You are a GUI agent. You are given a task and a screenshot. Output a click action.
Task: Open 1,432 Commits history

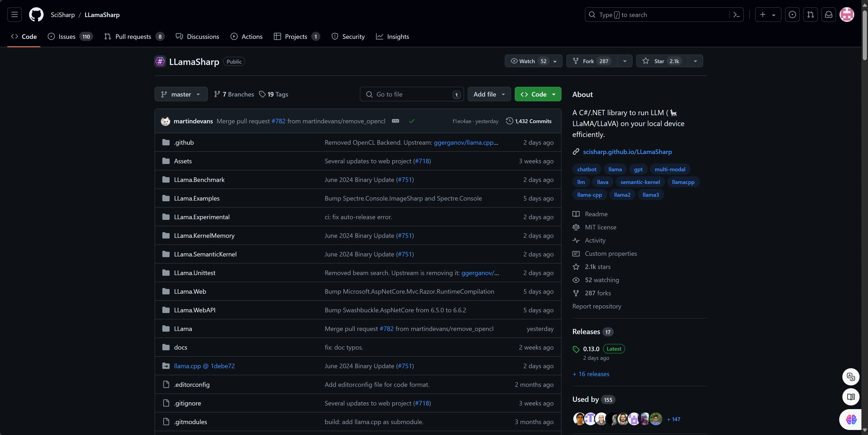529,121
